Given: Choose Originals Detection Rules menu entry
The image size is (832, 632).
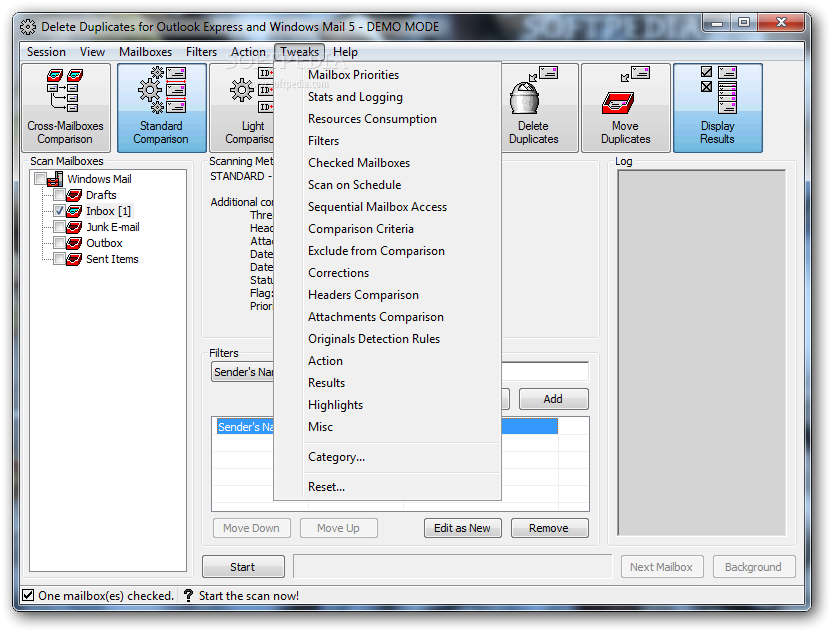Looking at the screenshot, I should coord(387,339).
